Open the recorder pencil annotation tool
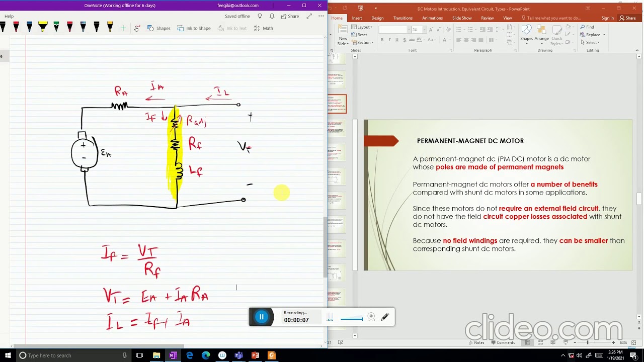Viewport: 644px width, 362px height. (x=385, y=317)
